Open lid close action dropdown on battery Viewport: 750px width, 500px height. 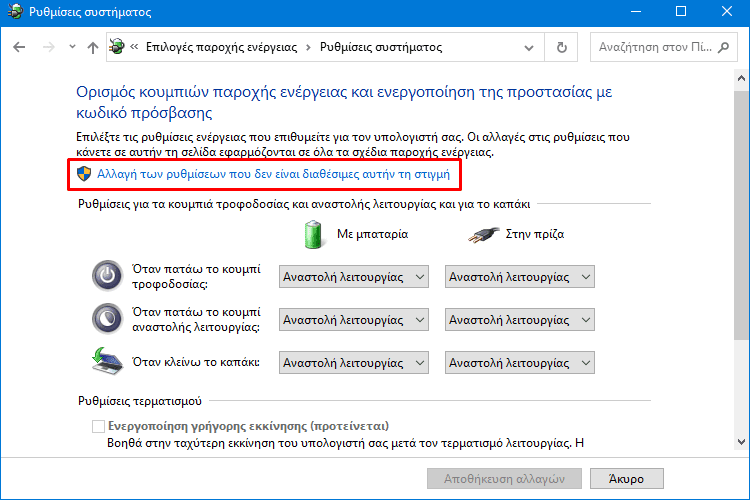[x=354, y=363]
